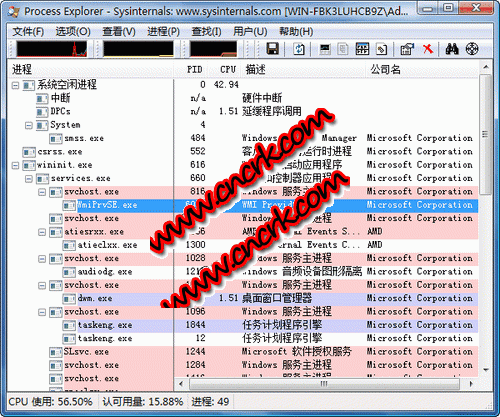
Task: Open the 选项(O) menu
Action: [x=73, y=32]
